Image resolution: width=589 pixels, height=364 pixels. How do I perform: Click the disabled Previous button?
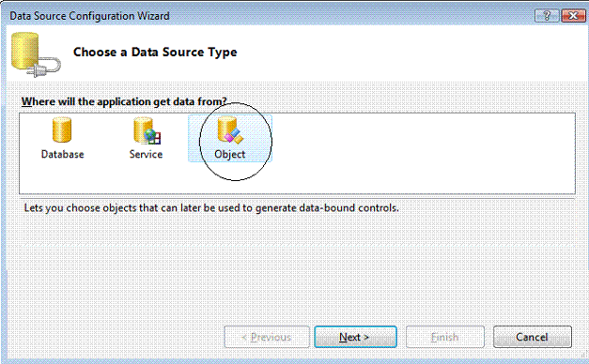[x=267, y=337]
